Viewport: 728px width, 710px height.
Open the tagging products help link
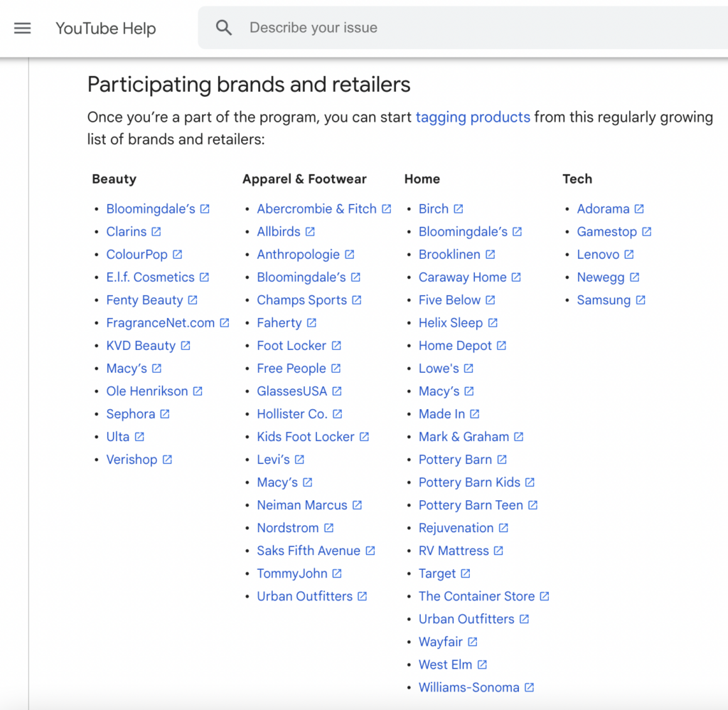(473, 117)
